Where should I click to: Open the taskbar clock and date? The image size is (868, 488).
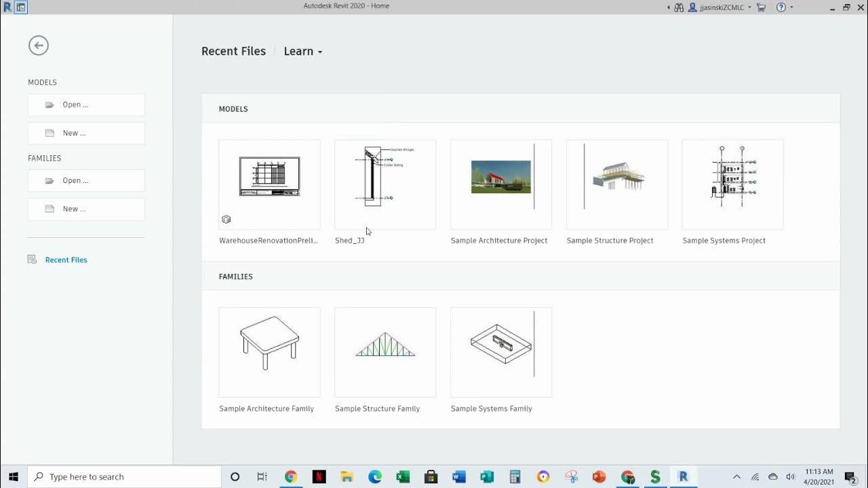point(818,476)
